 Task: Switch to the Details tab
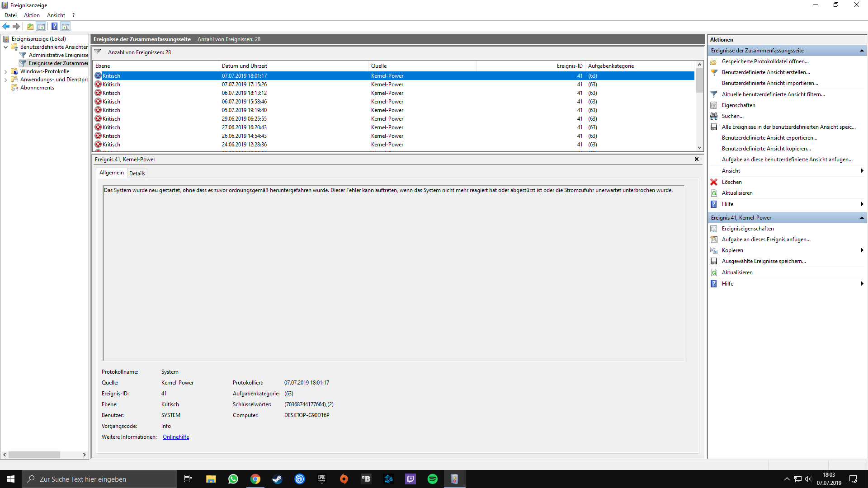(x=137, y=174)
